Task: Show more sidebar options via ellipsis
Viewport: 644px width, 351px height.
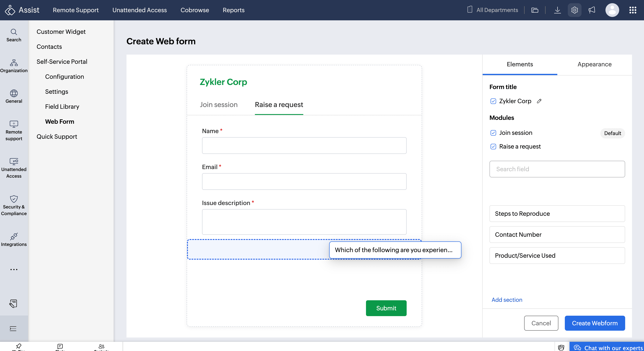Action: coord(14,269)
